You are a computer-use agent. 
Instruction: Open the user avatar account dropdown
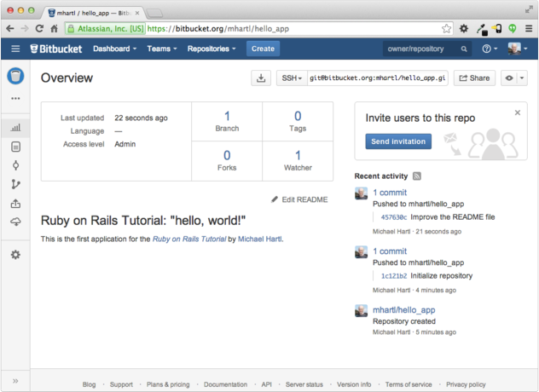519,49
